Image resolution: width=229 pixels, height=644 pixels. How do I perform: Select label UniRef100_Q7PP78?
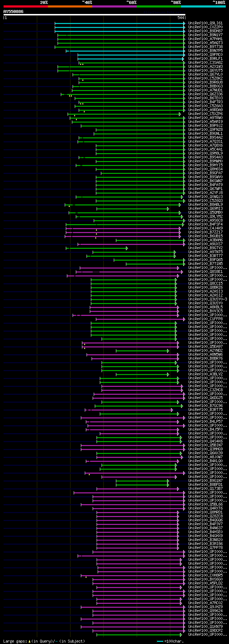click(x=205, y=548)
